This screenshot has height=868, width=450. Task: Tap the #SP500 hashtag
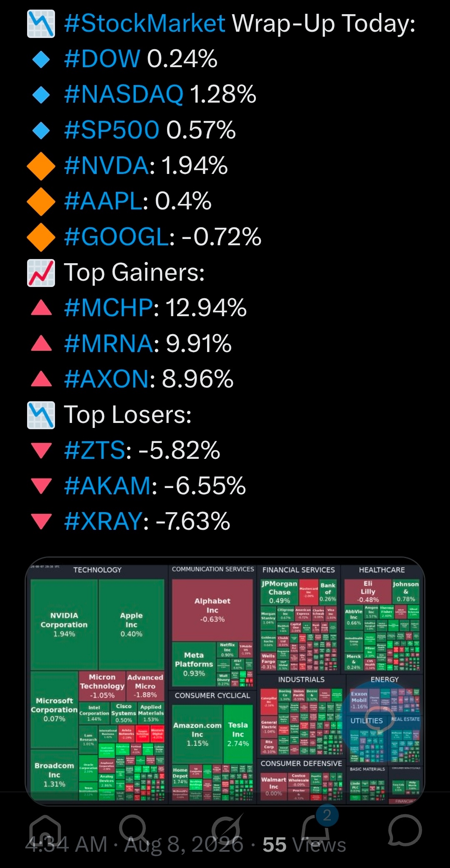[112, 130]
